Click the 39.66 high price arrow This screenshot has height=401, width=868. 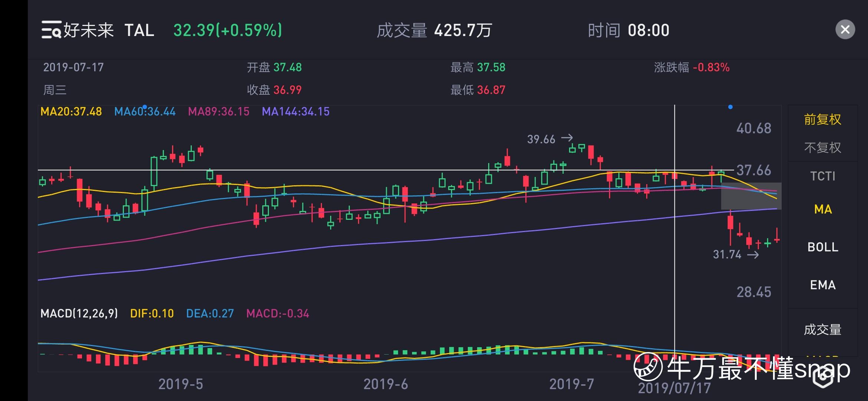[567, 138]
